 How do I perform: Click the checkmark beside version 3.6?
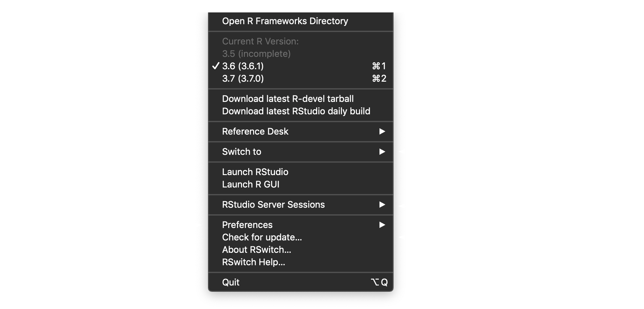point(216,66)
